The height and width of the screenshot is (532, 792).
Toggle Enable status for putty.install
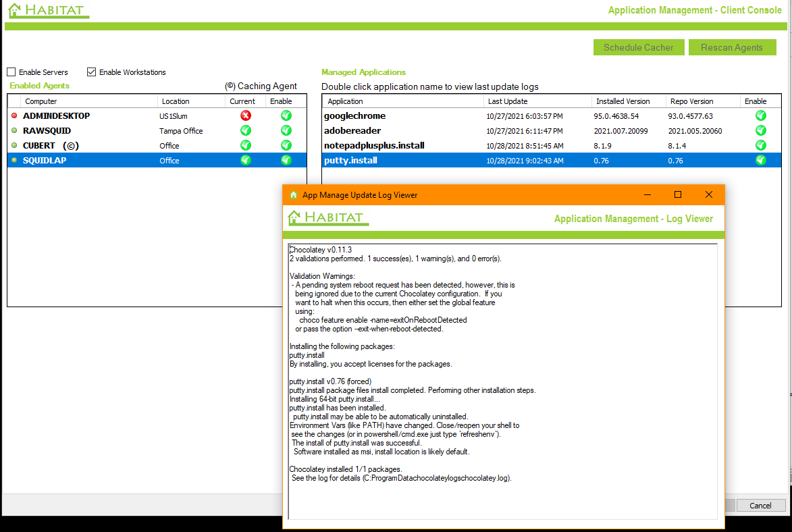click(761, 161)
